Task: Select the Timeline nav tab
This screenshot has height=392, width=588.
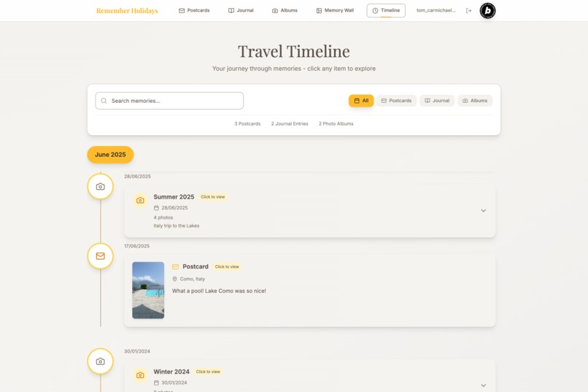Action: [x=386, y=10]
